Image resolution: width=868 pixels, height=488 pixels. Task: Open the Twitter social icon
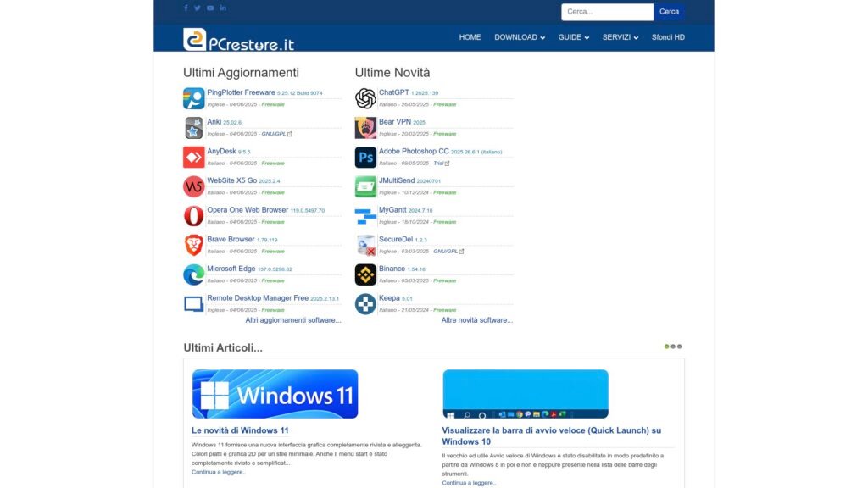pyautogui.click(x=197, y=8)
